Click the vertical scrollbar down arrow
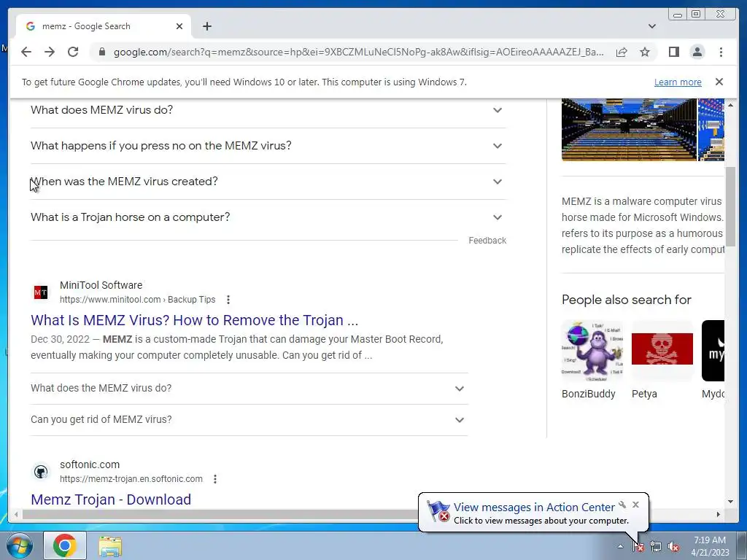 (730, 502)
